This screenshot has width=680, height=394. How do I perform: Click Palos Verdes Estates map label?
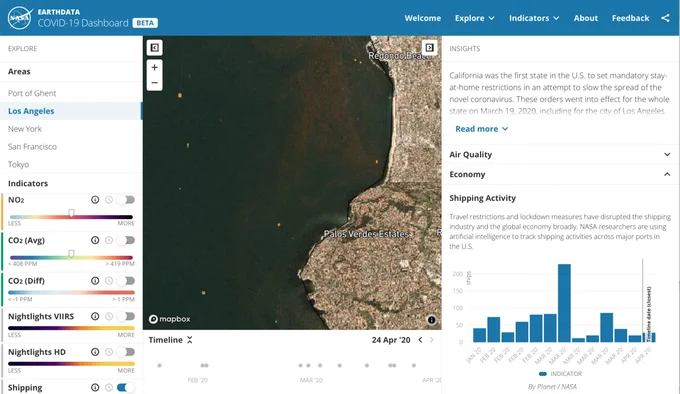coord(366,234)
